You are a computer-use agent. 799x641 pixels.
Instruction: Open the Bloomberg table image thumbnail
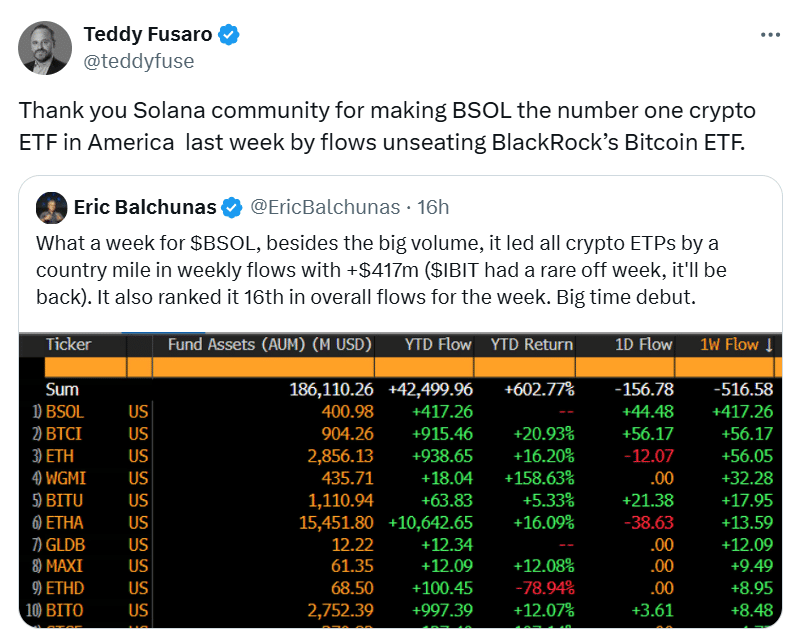coord(400,480)
